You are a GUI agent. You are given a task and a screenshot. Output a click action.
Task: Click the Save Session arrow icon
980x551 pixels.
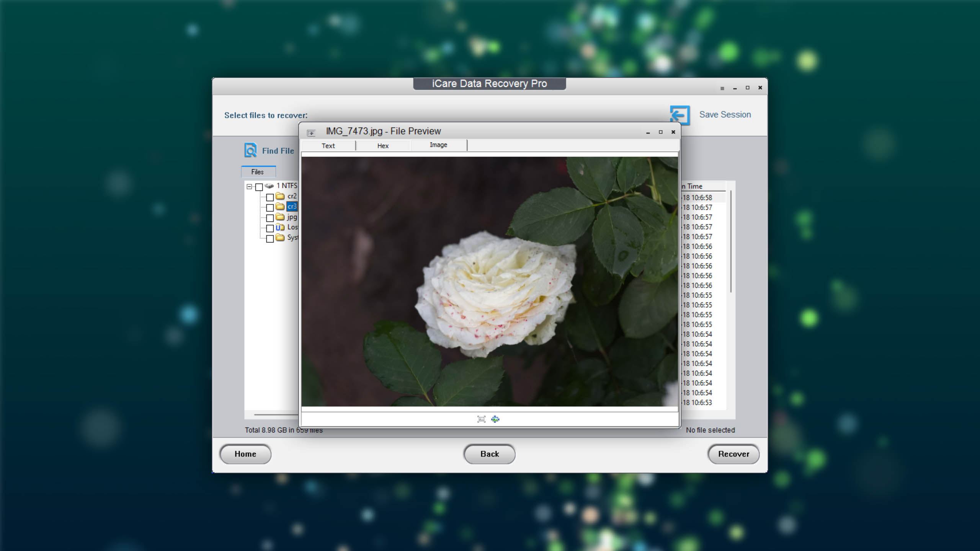point(680,115)
